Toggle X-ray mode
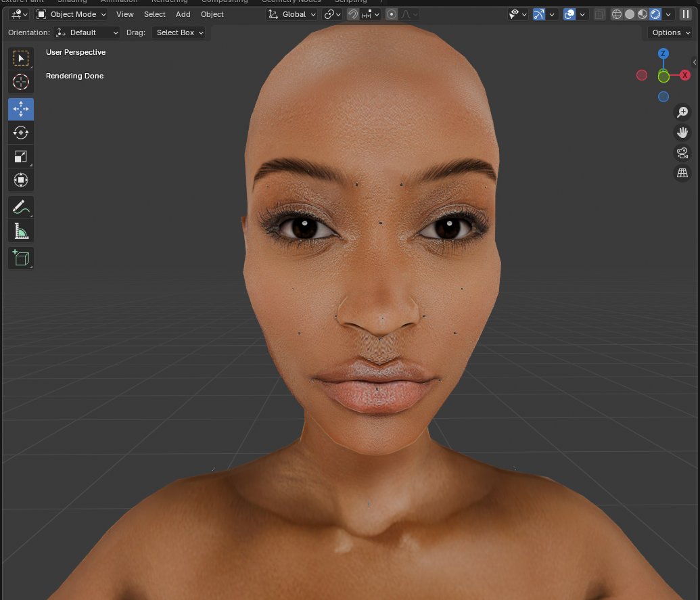The height and width of the screenshot is (600, 700). [599, 14]
